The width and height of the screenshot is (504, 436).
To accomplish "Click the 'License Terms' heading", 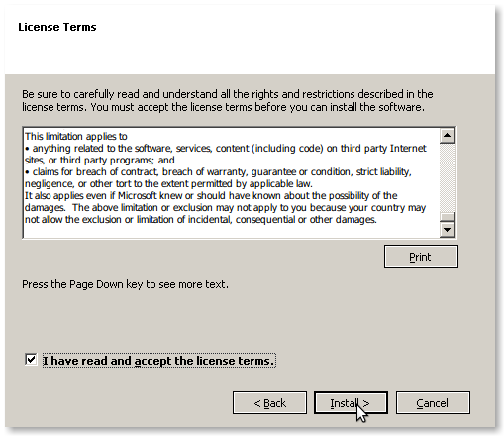I will (57, 27).
